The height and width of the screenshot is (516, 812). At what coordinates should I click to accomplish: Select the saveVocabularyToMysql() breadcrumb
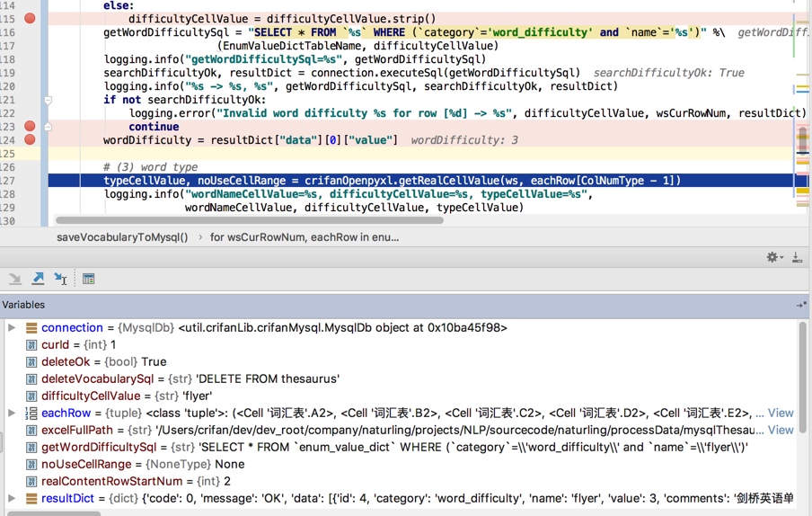tap(122, 237)
